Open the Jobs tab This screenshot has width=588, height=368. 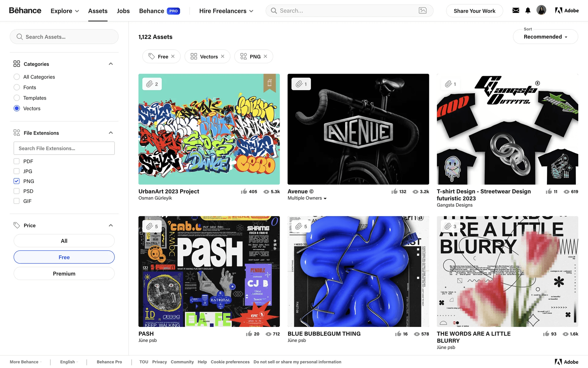[123, 11]
